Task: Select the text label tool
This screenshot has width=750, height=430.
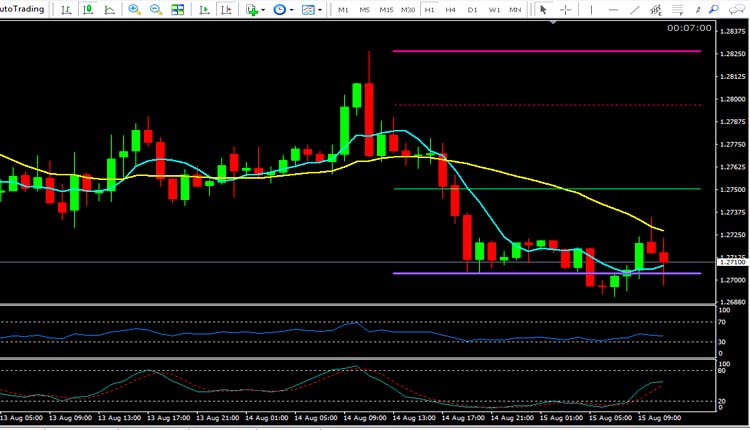Action: coord(698,9)
